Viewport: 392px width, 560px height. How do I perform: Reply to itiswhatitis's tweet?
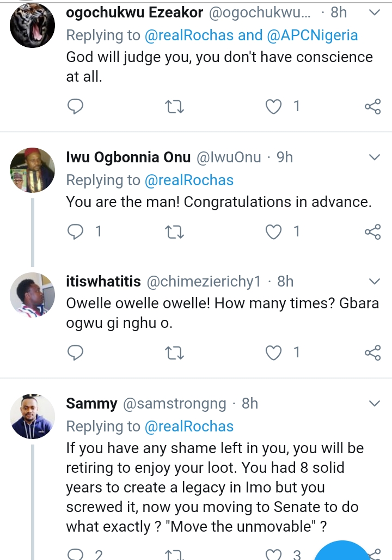pyautogui.click(x=75, y=353)
